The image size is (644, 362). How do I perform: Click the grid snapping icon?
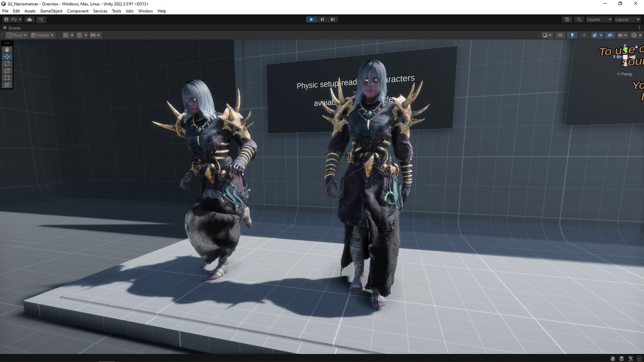79,35
